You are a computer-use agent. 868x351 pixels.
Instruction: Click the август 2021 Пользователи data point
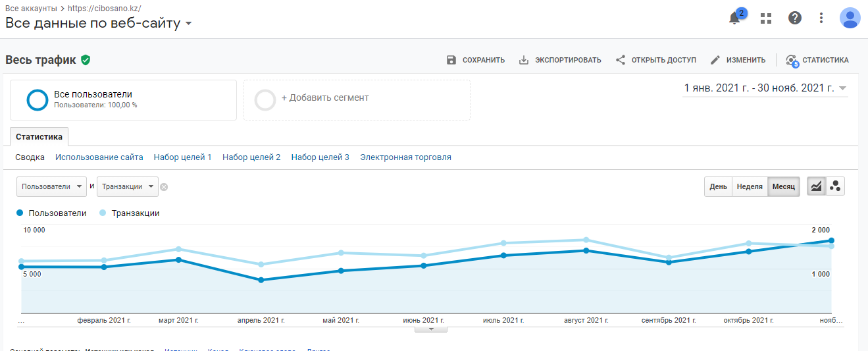[x=586, y=250]
